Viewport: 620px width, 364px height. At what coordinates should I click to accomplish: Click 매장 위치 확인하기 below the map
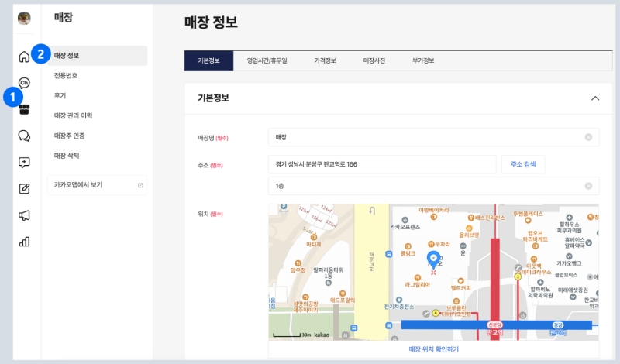[x=434, y=349]
